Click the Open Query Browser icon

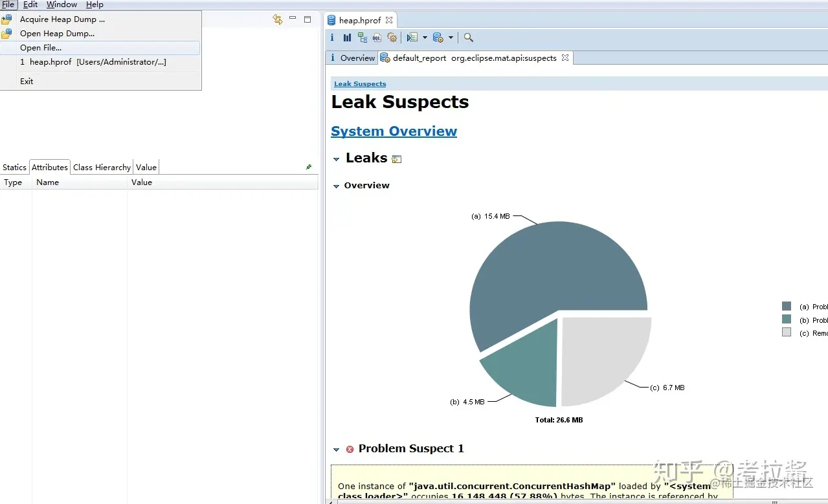click(438, 38)
